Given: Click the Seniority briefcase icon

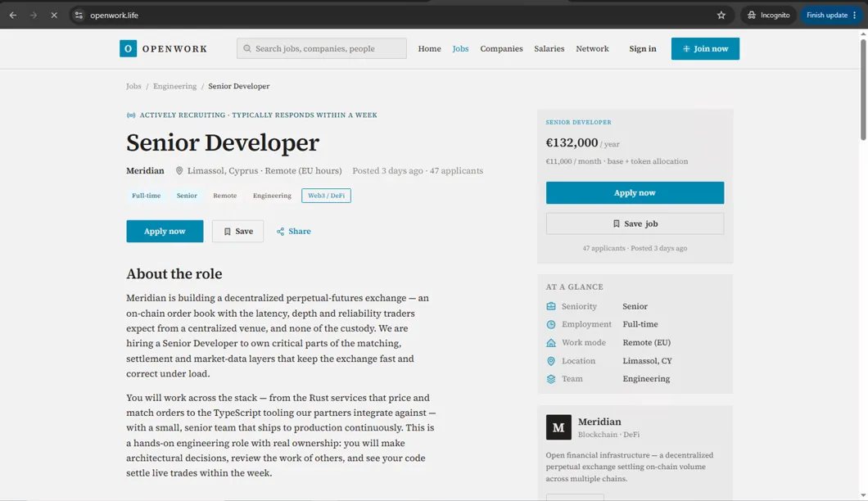Looking at the screenshot, I should click(x=551, y=306).
